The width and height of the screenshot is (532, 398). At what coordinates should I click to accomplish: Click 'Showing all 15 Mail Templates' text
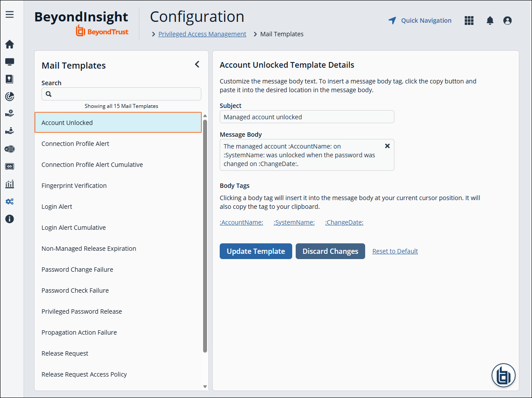tap(121, 106)
